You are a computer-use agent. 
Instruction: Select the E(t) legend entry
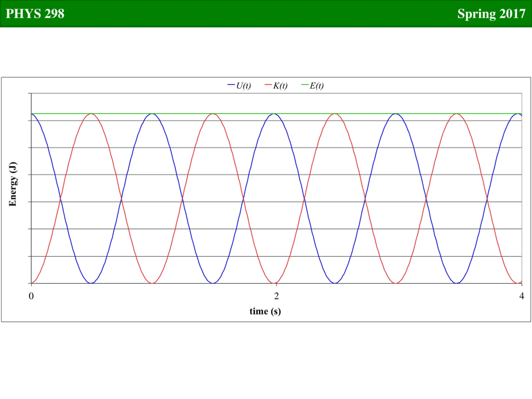tap(312, 85)
